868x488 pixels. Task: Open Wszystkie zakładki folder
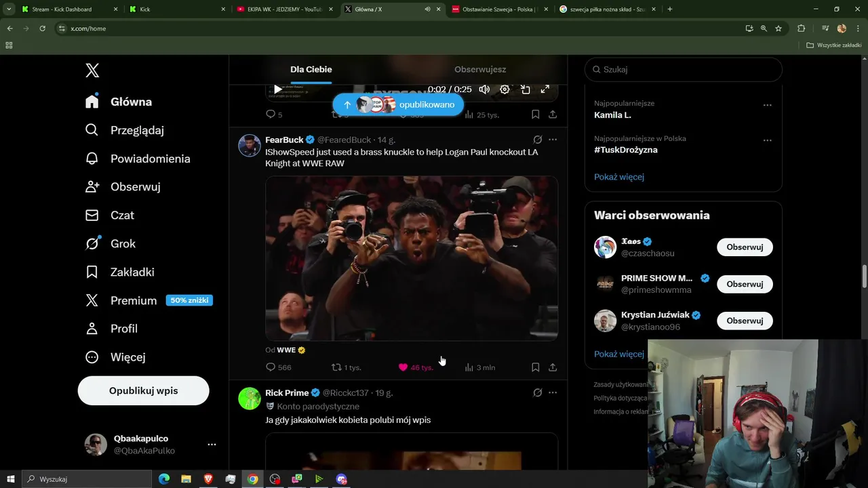pos(834,45)
